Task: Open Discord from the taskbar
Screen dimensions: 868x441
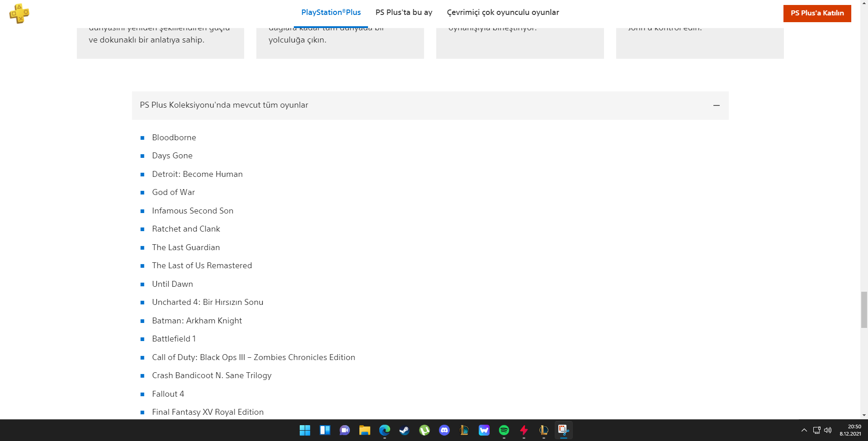Action: (444, 430)
